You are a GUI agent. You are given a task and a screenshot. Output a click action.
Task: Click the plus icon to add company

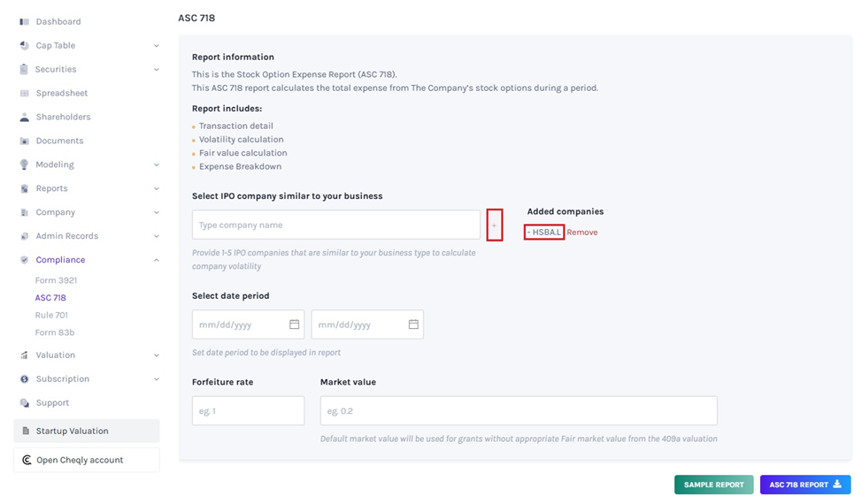click(x=495, y=225)
